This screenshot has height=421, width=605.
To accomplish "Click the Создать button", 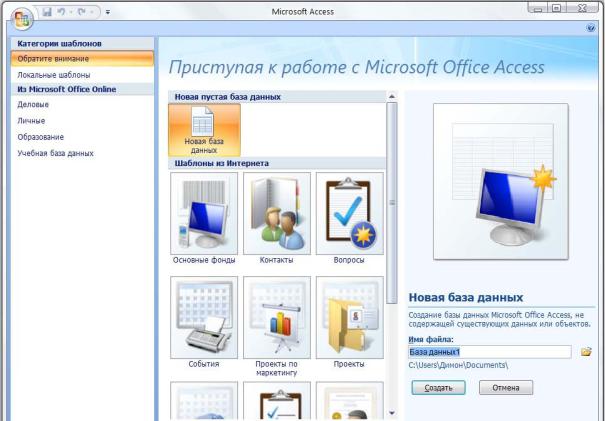I will pyautogui.click(x=438, y=387).
